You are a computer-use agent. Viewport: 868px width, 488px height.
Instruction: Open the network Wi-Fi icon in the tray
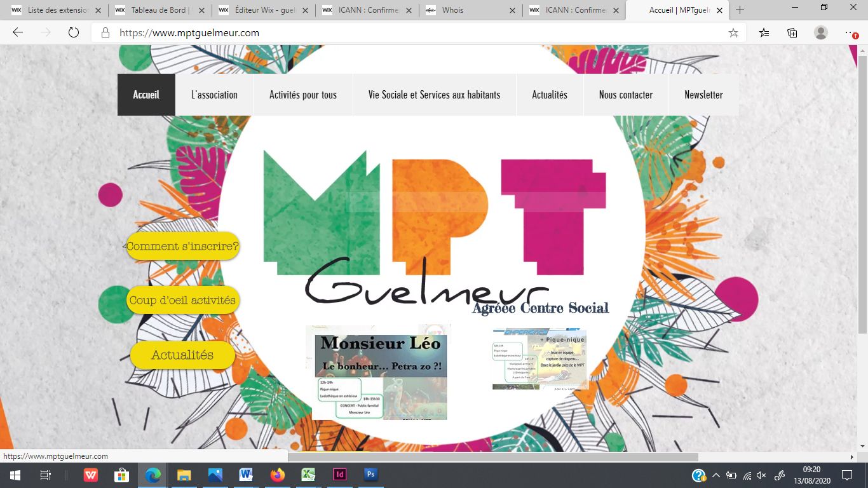[x=747, y=475]
